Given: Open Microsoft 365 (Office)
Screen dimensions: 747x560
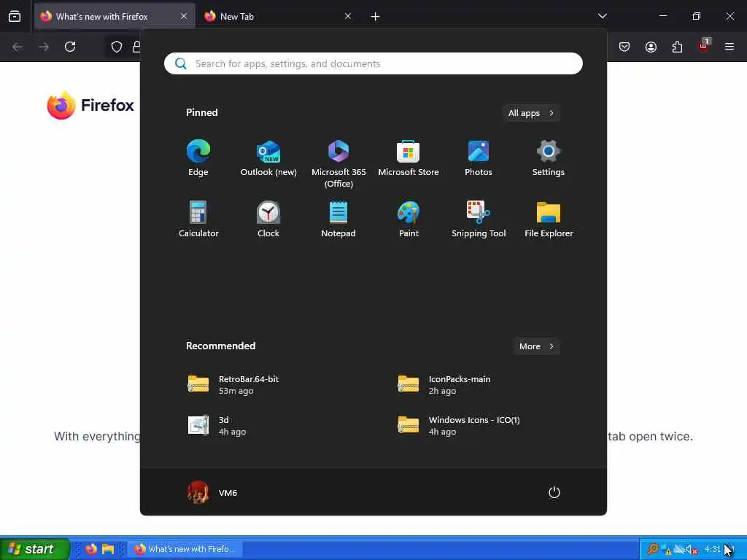Looking at the screenshot, I should click(338, 164).
